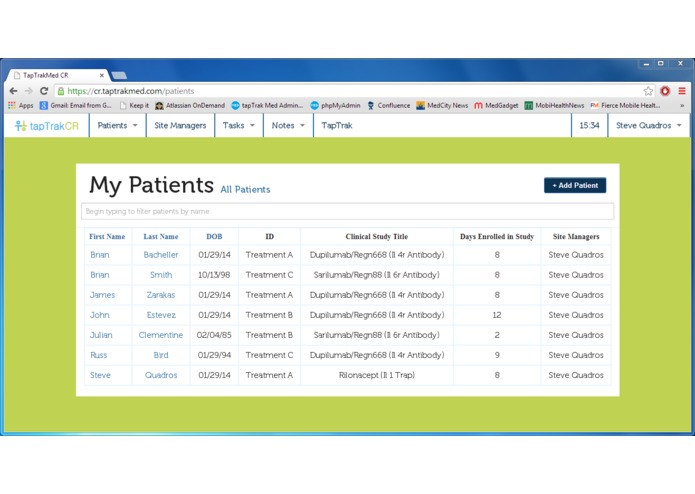Viewport: 695px width, 494px height.
Task: Open patient Clementine last name link
Action: click(161, 335)
